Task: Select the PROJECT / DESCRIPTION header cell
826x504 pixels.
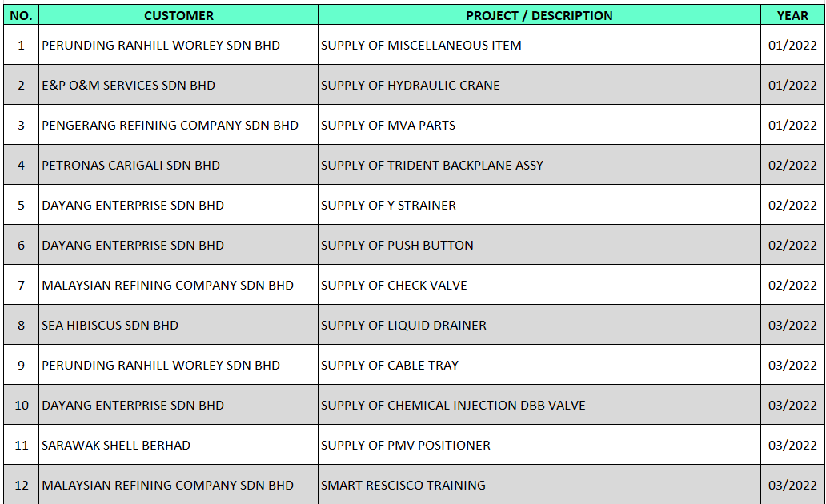Action: [539, 15]
